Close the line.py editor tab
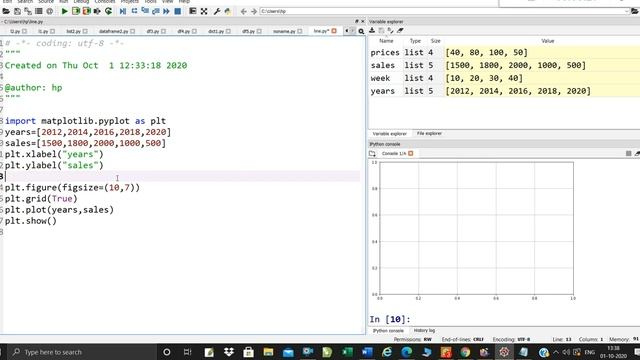640x360 pixels. coord(334,31)
